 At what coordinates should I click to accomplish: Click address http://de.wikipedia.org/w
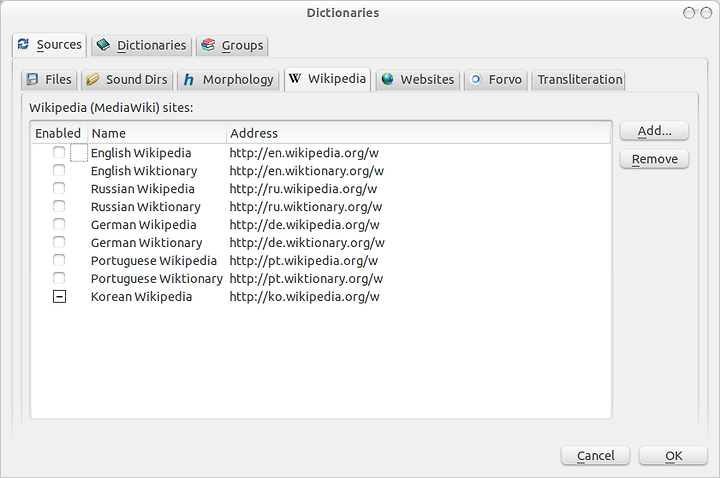click(304, 225)
